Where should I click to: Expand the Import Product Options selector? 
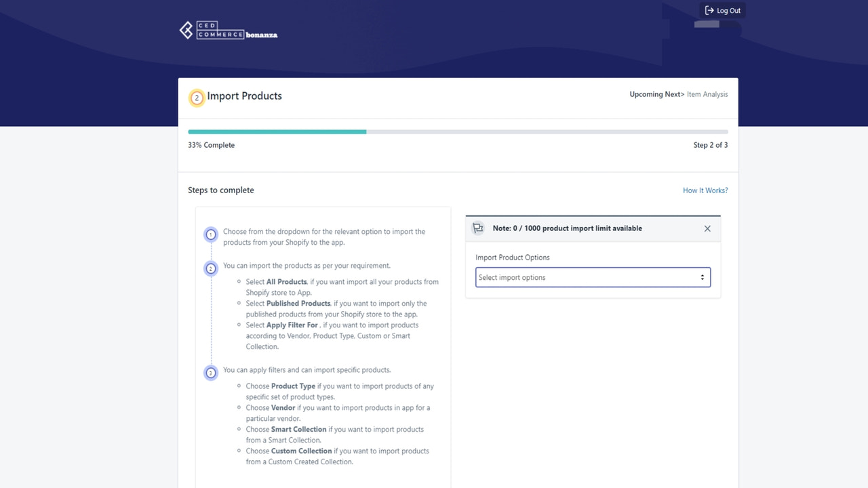[x=593, y=277]
